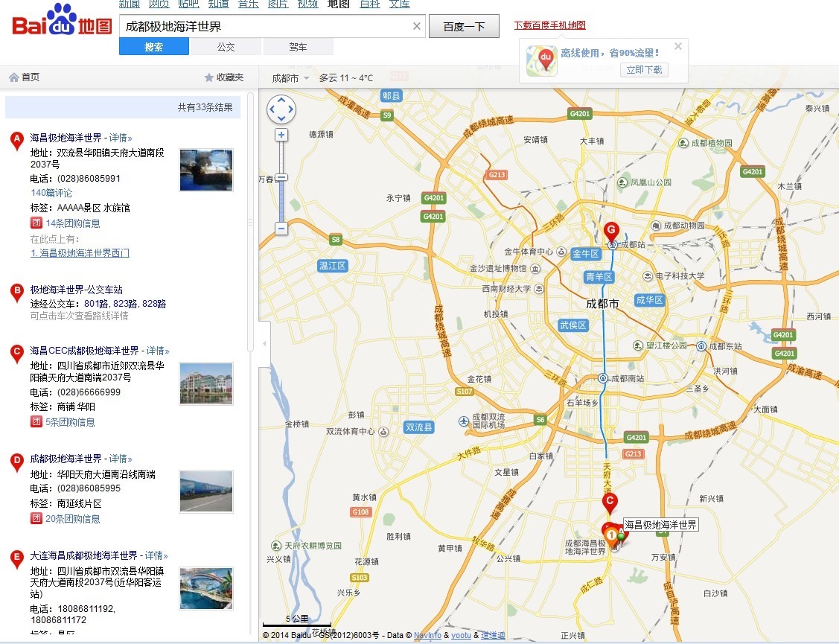Open thumbnail of result A
839x644 pixels.
[x=206, y=170]
